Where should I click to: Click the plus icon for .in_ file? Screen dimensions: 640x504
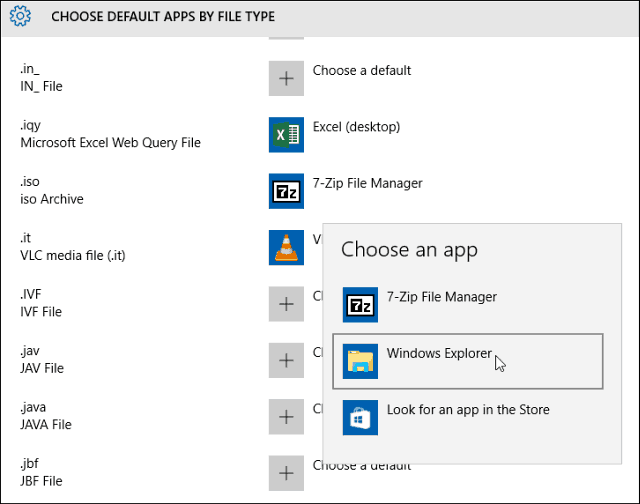[x=286, y=78]
